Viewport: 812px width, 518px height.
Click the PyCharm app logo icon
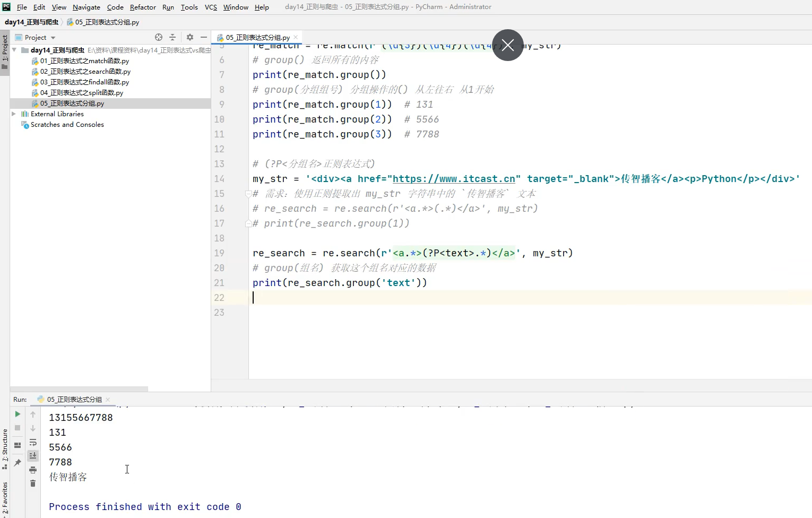coord(6,6)
